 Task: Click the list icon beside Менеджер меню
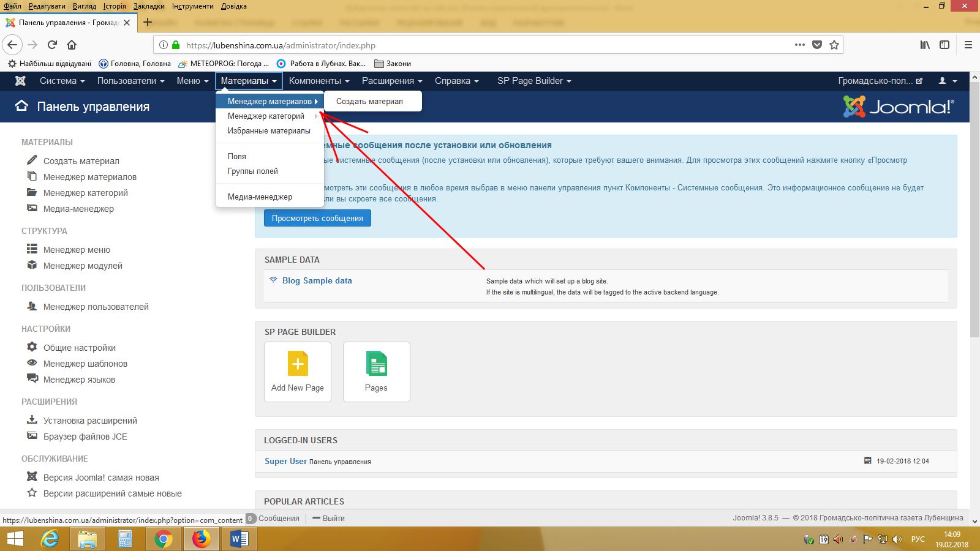32,249
